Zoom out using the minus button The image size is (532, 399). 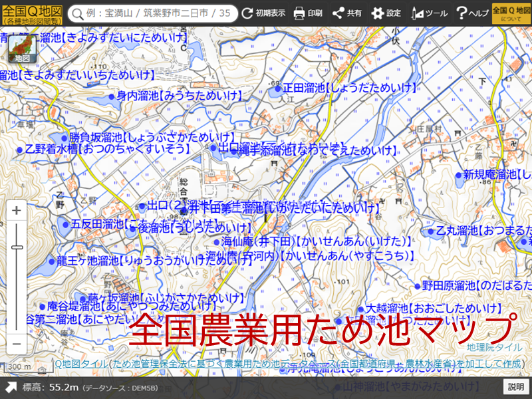17,344
